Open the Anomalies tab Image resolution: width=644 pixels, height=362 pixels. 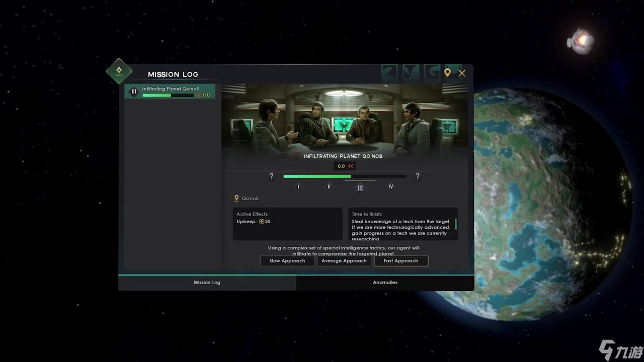(x=385, y=283)
